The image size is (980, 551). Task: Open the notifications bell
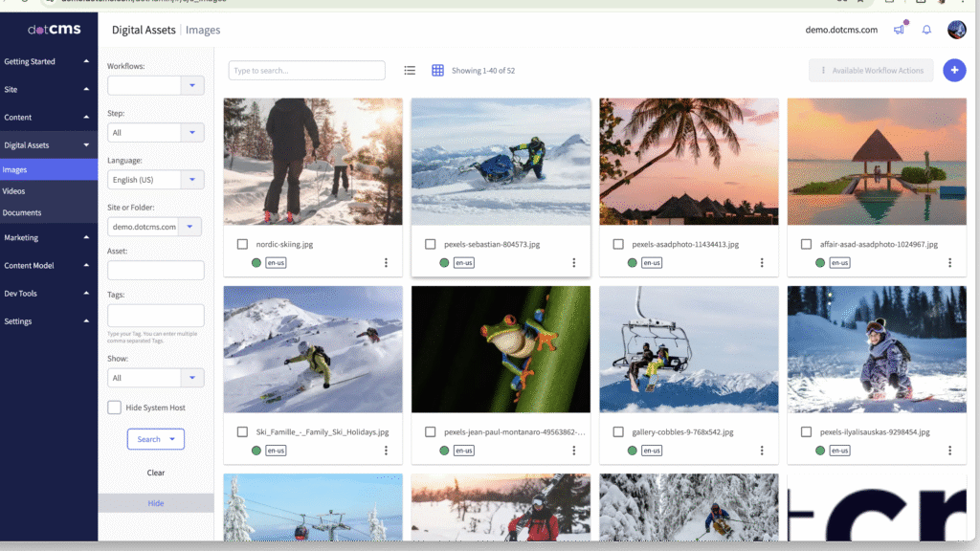(926, 30)
